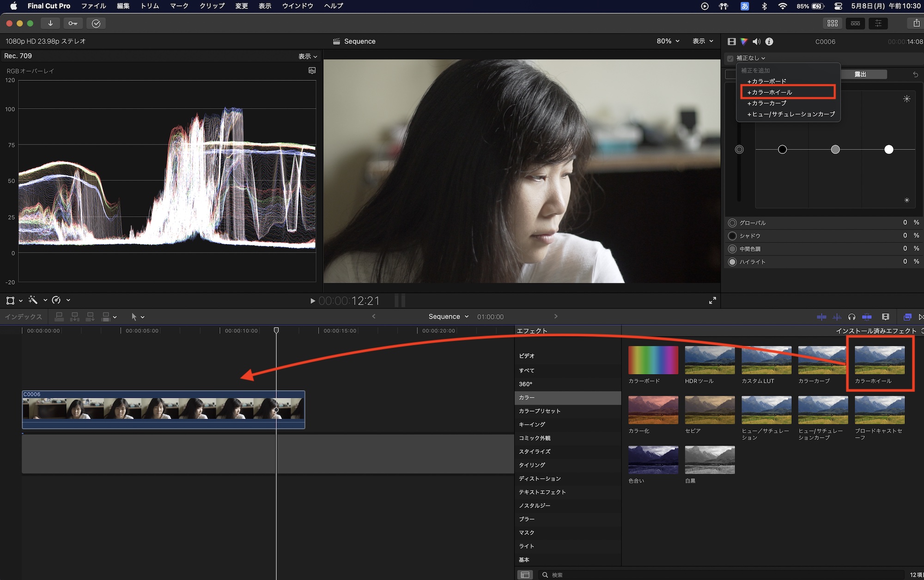Click the import media arrow button
Screen dimensions: 924x580
tap(50, 23)
